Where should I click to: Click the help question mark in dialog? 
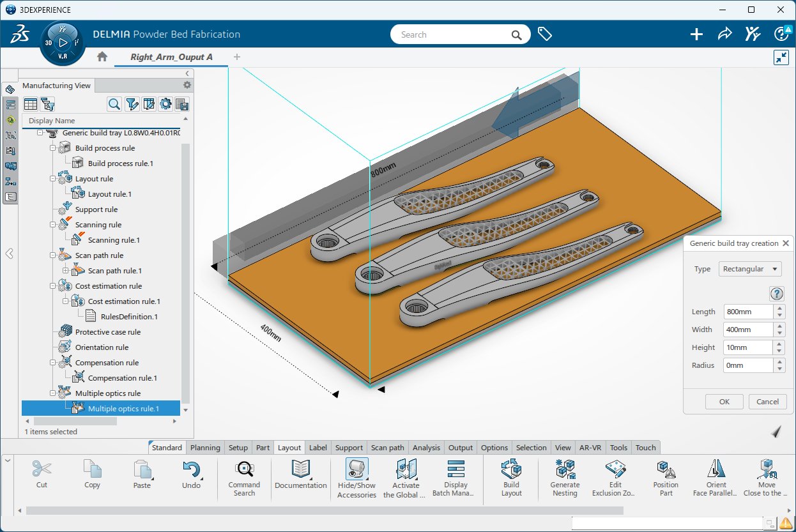point(777,294)
